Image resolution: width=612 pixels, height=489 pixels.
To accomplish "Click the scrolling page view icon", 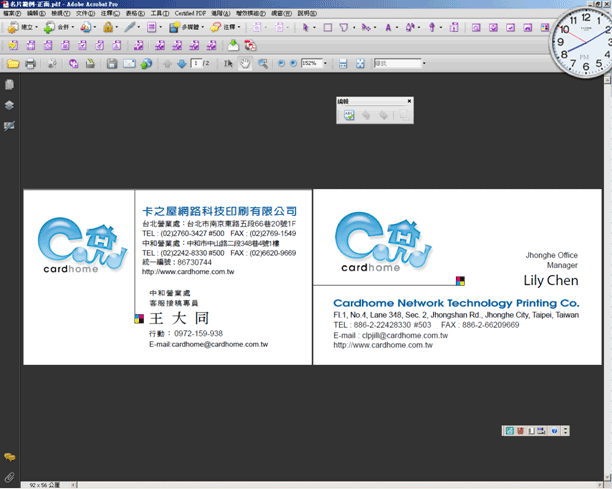I will point(343,64).
